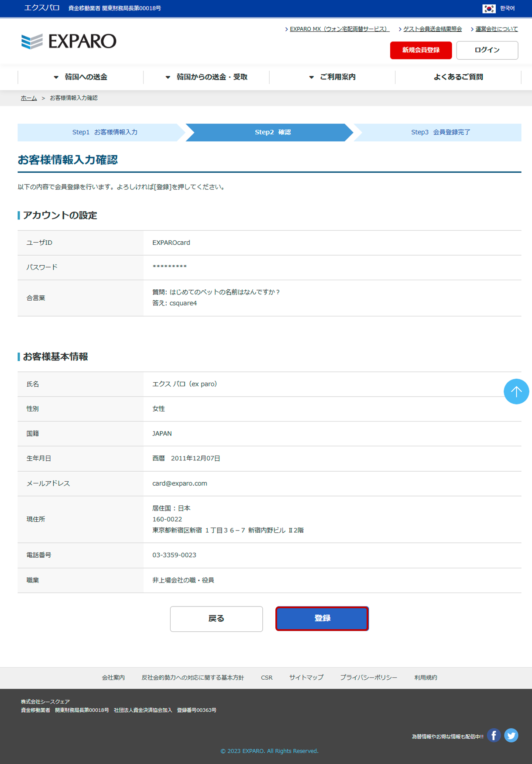This screenshot has height=764, width=532.
Task: Click the EXPARO logo
Action: pos(69,41)
